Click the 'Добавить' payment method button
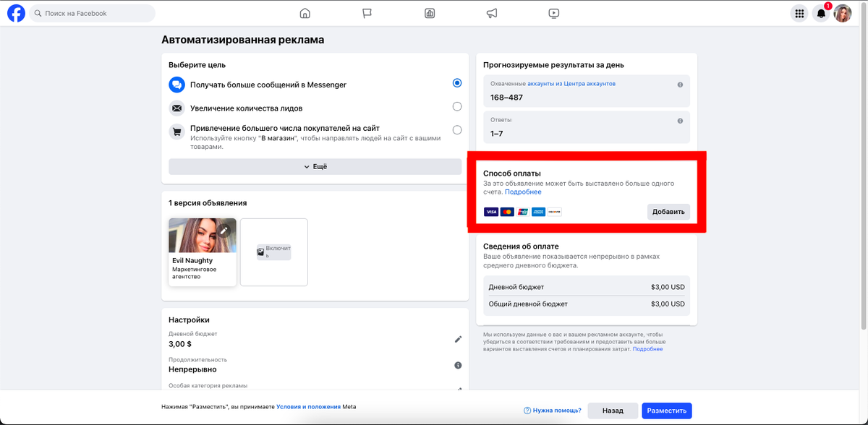This screenshot has width=868, height=425. [668, 211]
